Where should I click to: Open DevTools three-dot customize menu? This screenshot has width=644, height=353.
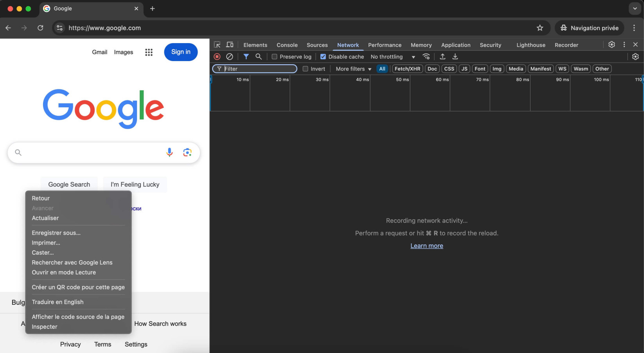click(624, 45)
